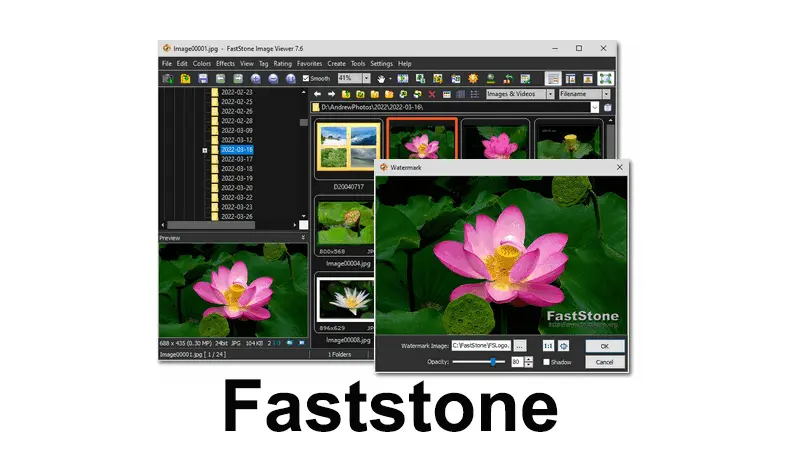
Task: Click OK in the Watermark dialog
Action: (x=605, y=346)
